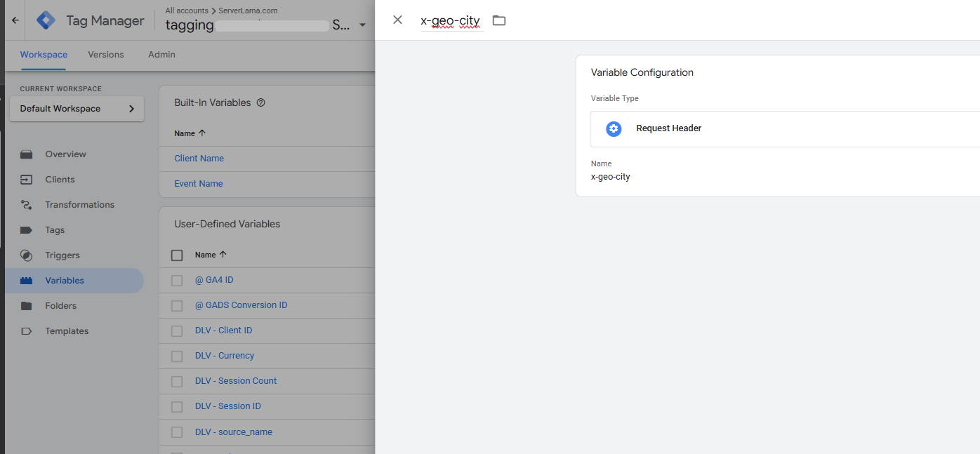
Task: Go to Transformations in the sidebar
Action: point(79,205)
